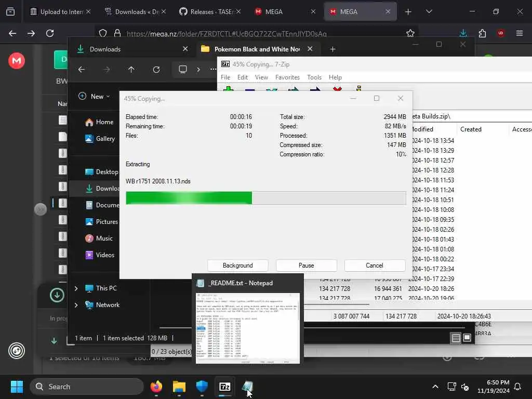List all Firefox tabs dropdown arrow
532x399 pixels.
click(429, 12)
